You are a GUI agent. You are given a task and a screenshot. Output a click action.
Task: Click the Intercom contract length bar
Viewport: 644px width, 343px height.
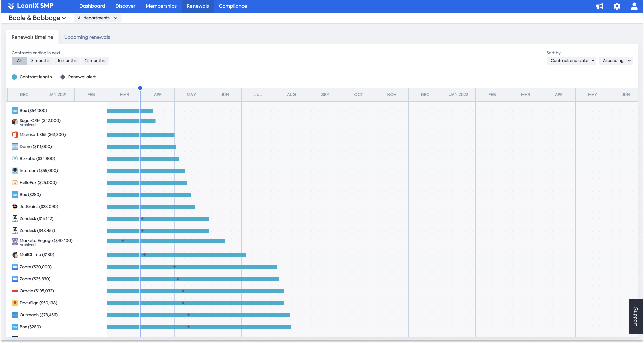point(146,171)
